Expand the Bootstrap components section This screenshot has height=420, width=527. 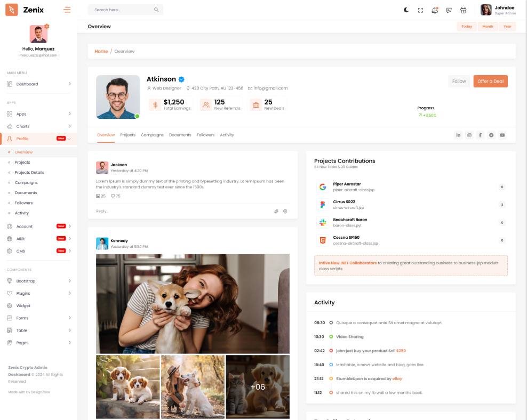point(38,281)
